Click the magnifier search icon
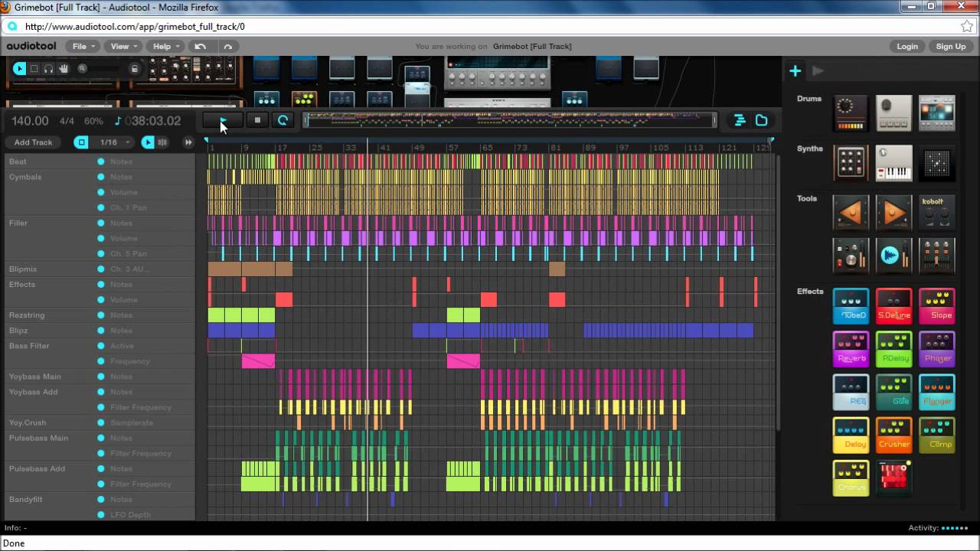980x551 pixels. click(x=82, y=69)
